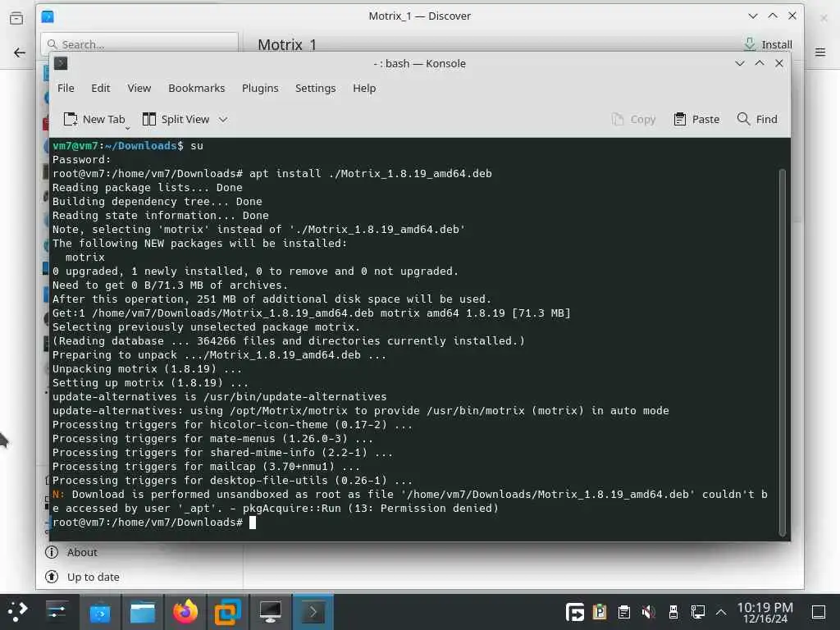Click the 'apt install ./Motrix_1.8.19_amd64.deb' command line

tap(371, 174)
